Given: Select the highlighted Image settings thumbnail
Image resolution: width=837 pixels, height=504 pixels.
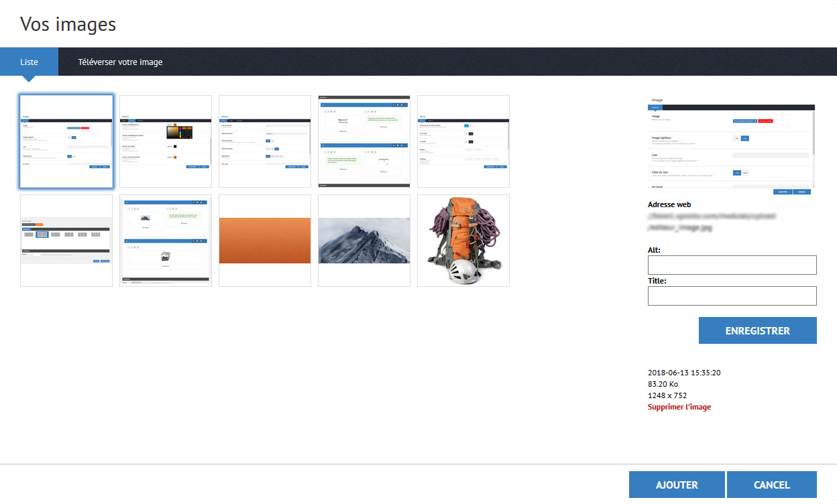Looking at the screenshot, I should [66, 141].
